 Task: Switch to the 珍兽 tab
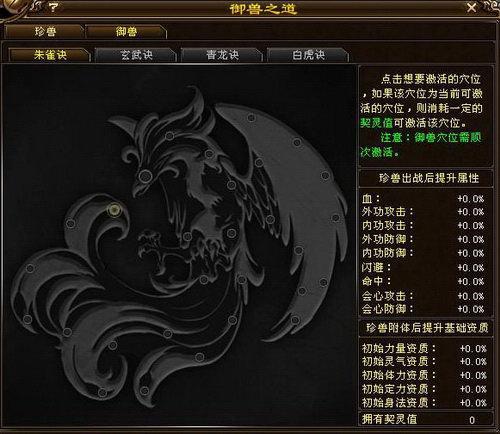click(45, 32)
